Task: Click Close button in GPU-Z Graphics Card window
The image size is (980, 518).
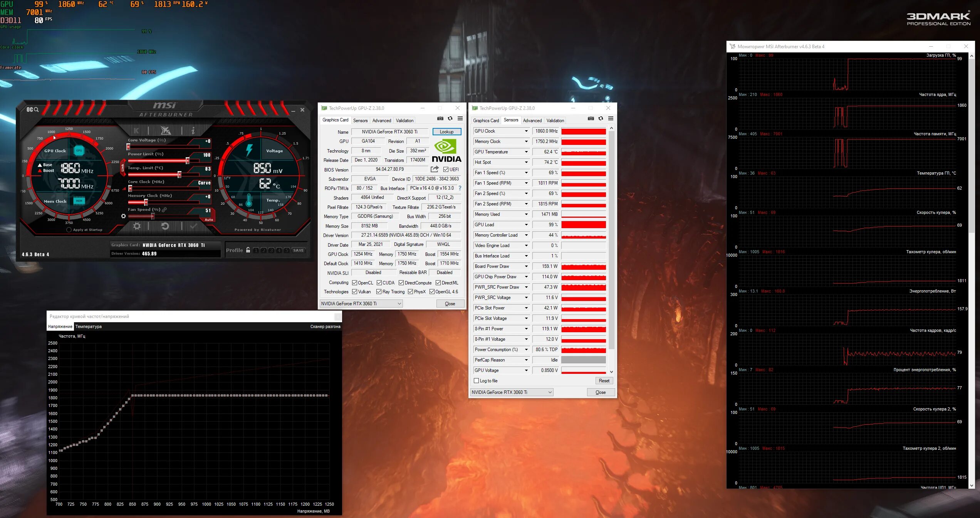Action: [450, 304]
